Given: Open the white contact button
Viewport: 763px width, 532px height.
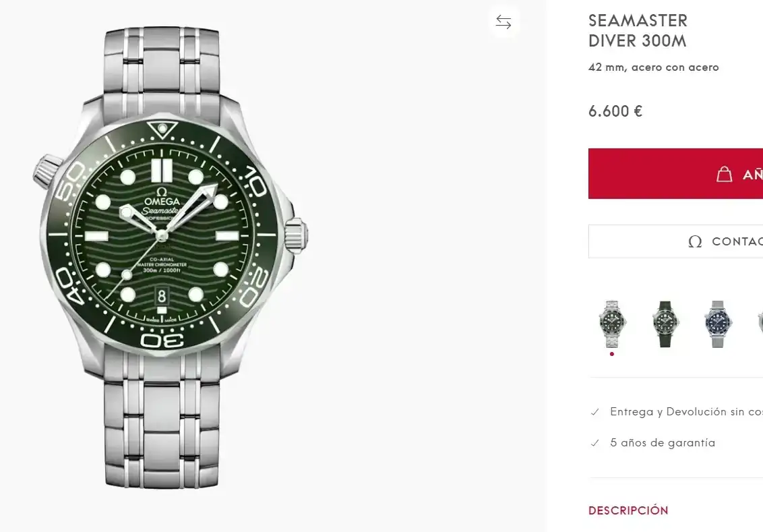Looking at the screenshot, I should 675,241.
